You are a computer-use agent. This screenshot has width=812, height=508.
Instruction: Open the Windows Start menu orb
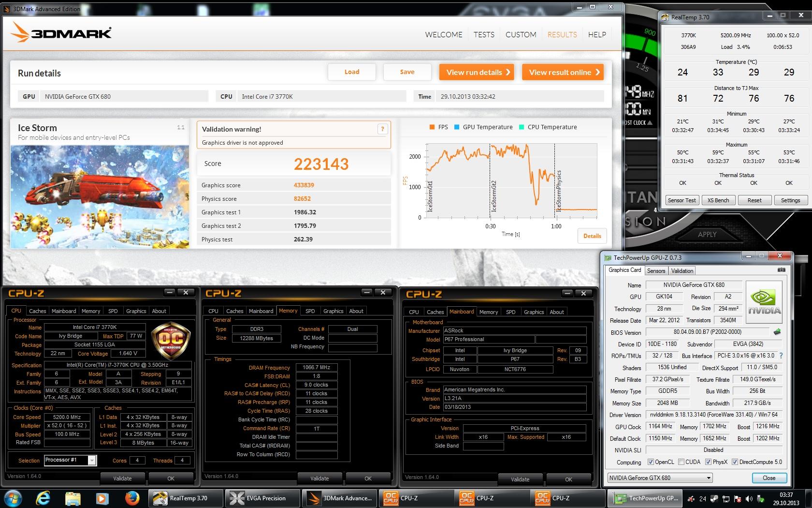pos(13,498)
